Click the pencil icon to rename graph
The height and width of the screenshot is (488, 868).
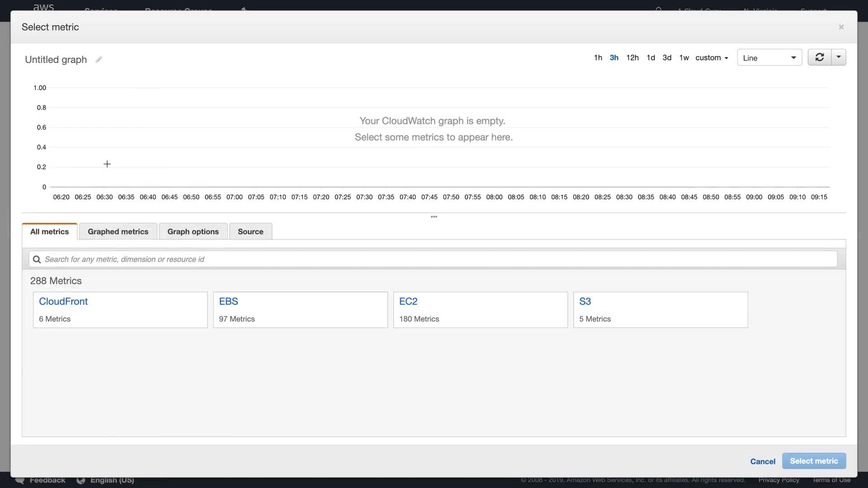pyautogui.click(x=99, y=60)
